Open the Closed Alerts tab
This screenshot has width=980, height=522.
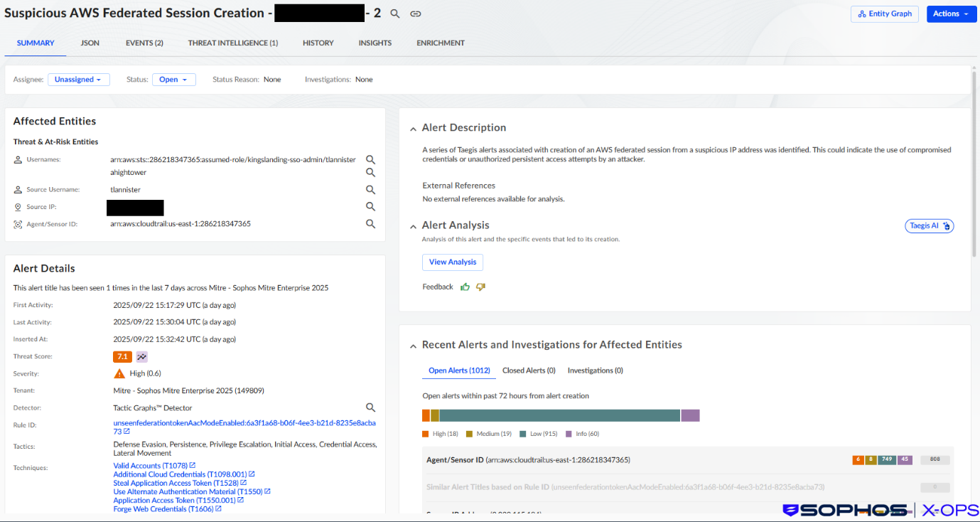click(x=527, y=370)
